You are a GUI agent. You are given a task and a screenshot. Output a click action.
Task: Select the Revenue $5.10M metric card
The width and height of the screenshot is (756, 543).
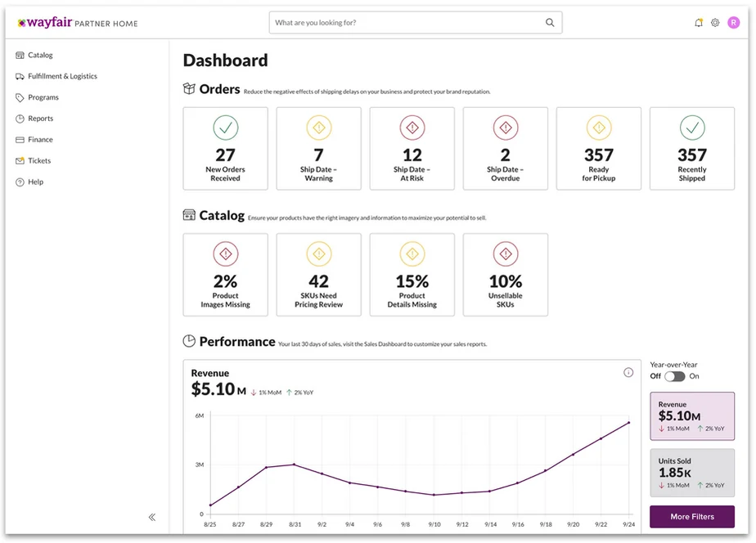tap(692, 416)
